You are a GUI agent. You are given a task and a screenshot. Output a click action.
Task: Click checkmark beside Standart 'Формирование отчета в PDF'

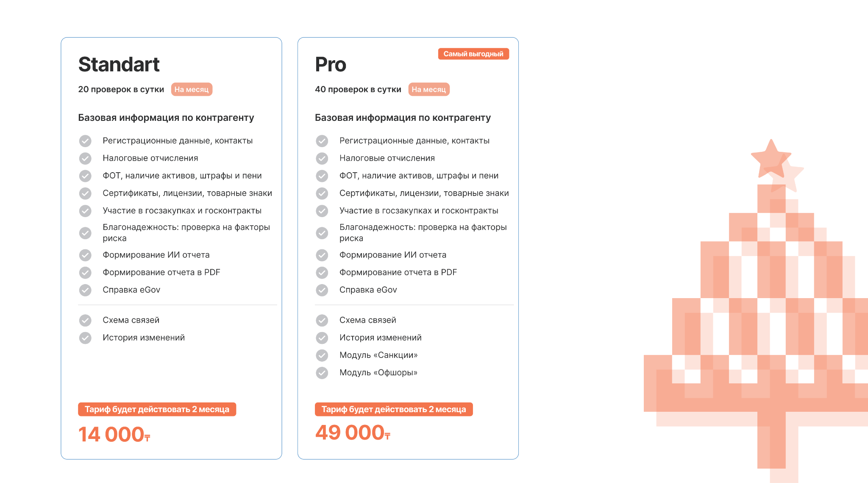[x=85, y=273]
